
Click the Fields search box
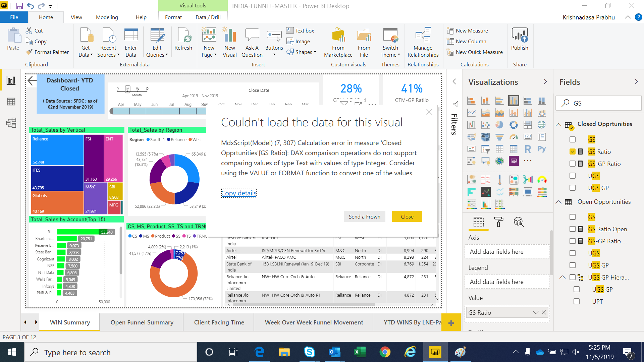599,103
